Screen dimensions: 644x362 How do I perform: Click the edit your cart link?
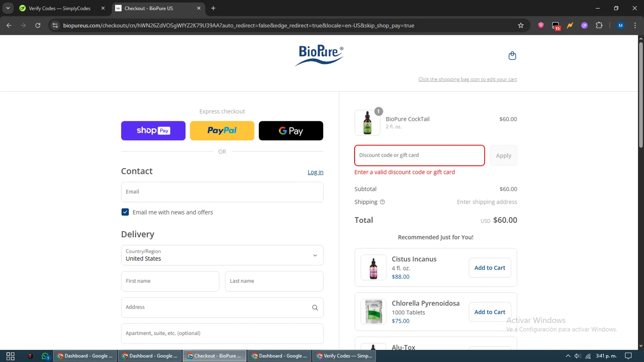[468, 79]
